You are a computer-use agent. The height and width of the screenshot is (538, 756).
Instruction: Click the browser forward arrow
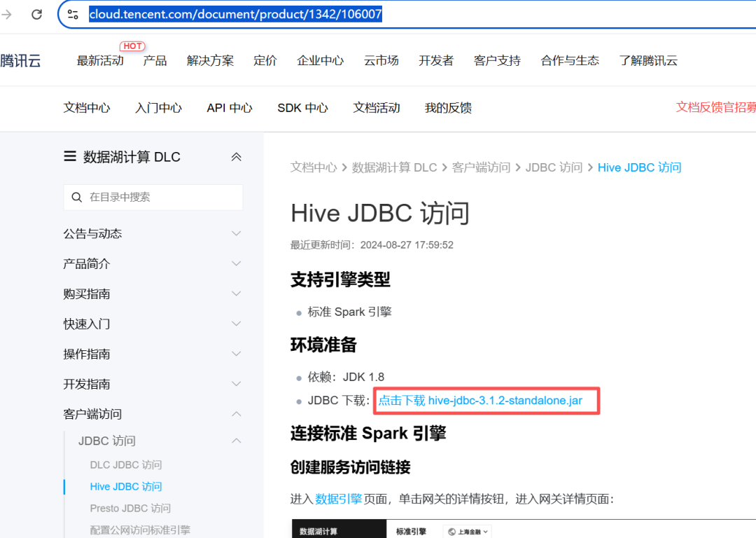(x=6, y=15)
